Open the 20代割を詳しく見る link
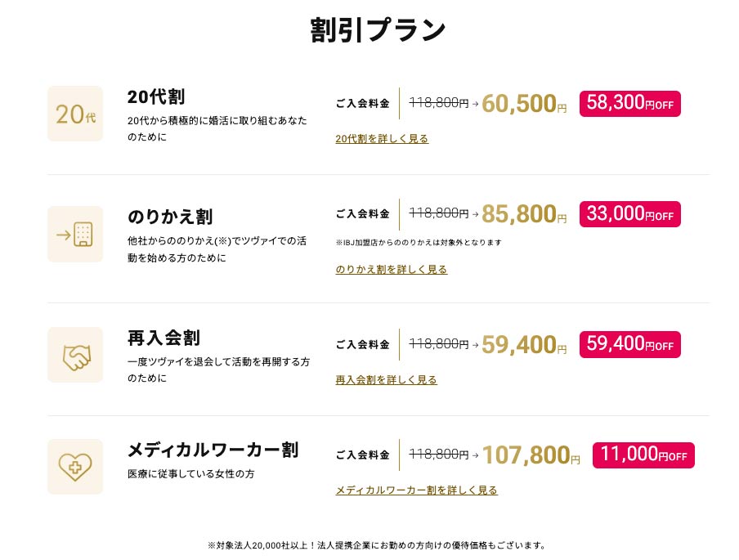739x560 pixels. tap(382, 139)
